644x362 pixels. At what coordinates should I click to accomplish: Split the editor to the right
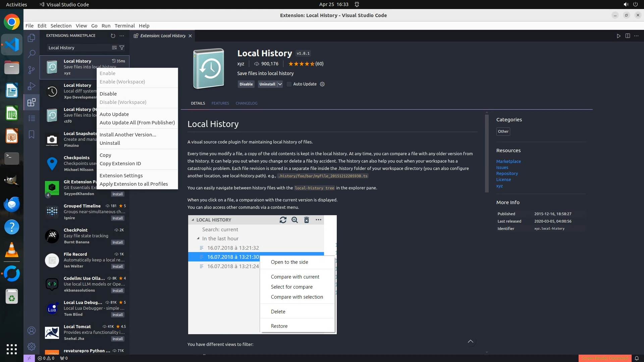click(x=628, y=36)
